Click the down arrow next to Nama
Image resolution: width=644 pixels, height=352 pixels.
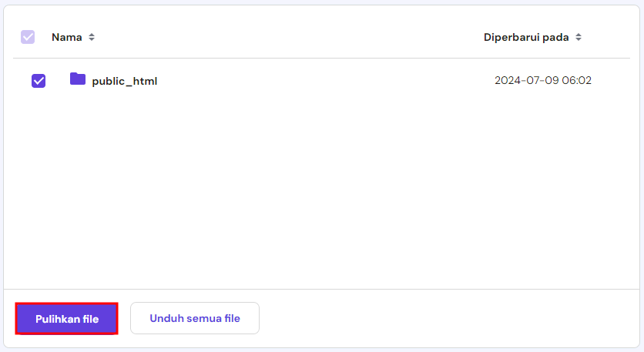(92, 39)
